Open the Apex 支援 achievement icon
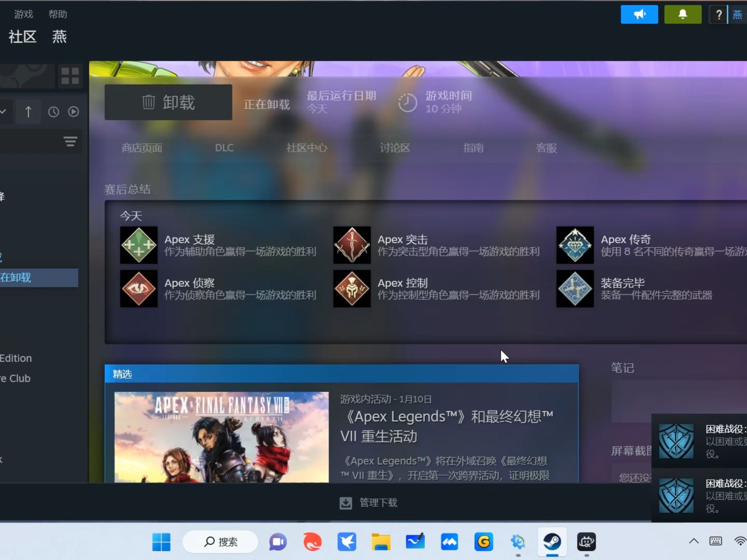The width and height of the screenshot is (747, 560). (139, 245)
